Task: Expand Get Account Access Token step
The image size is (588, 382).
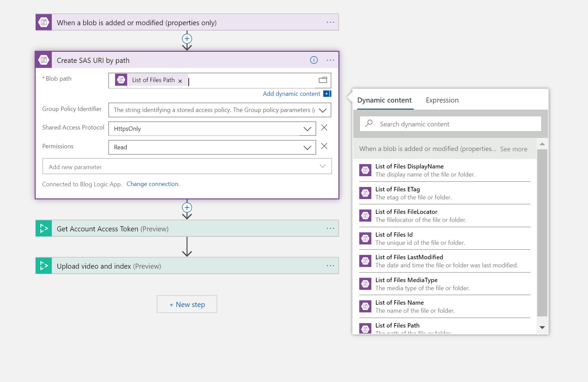Action: pos(187,228)
